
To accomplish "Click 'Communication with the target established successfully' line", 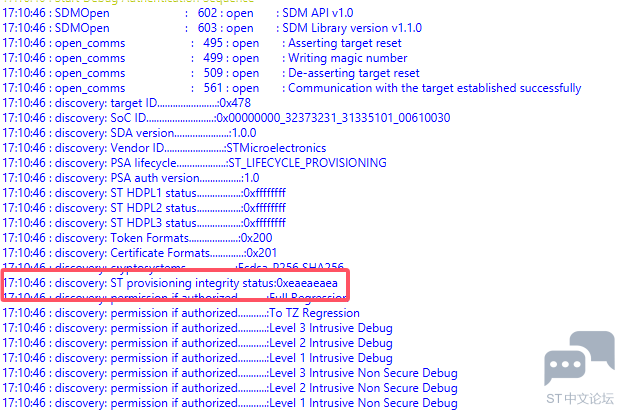I will pos(292,88).
